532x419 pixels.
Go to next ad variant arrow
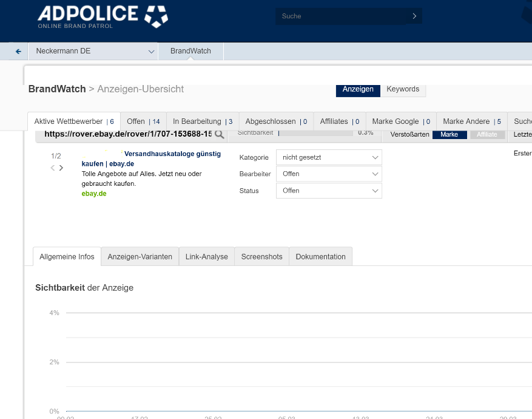point(61,168)
